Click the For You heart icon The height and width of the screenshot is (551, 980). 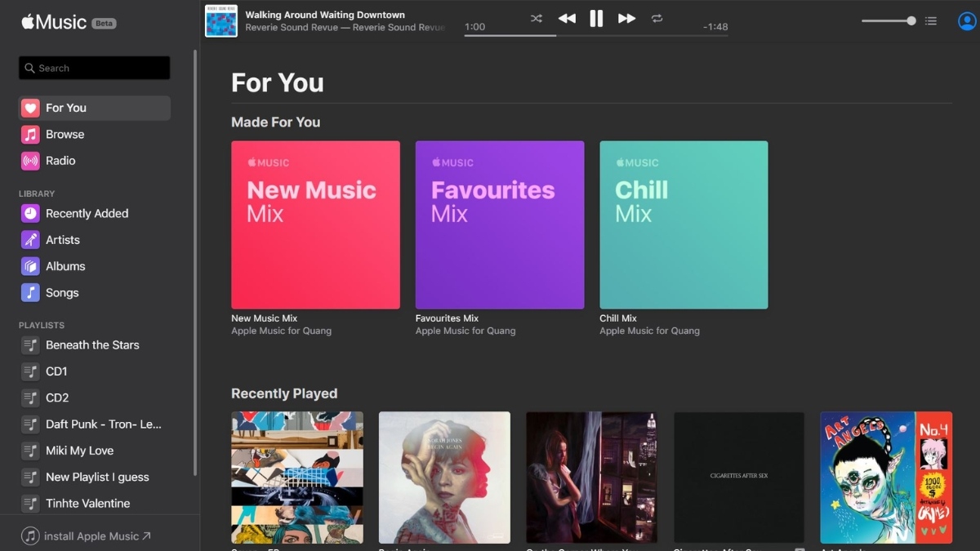(30, 108)
